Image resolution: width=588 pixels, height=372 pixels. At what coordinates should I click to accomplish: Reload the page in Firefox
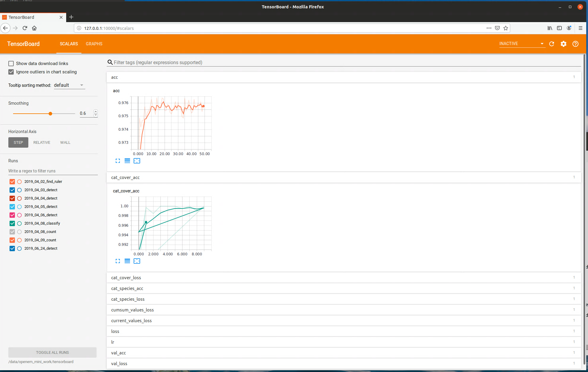(x=25, y=28)
